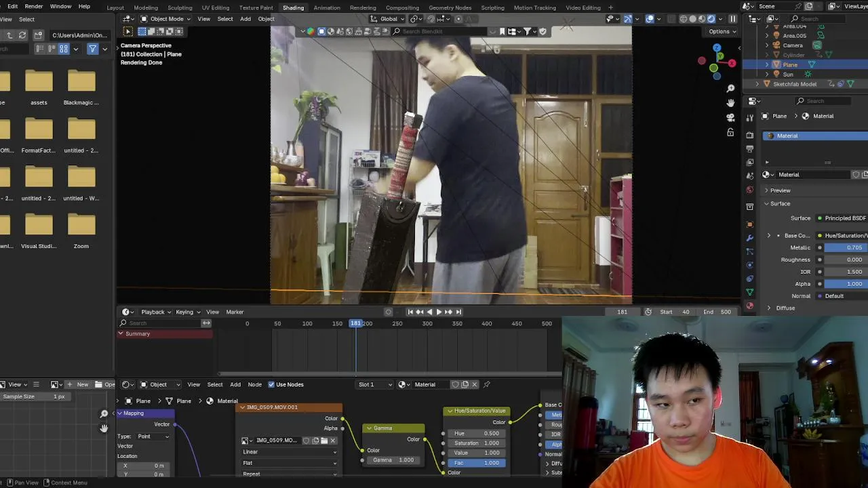This screenshot has width=868, height=488.
Task: Click the Z axis on the navigation gizmo
Action: coord(717,48)
